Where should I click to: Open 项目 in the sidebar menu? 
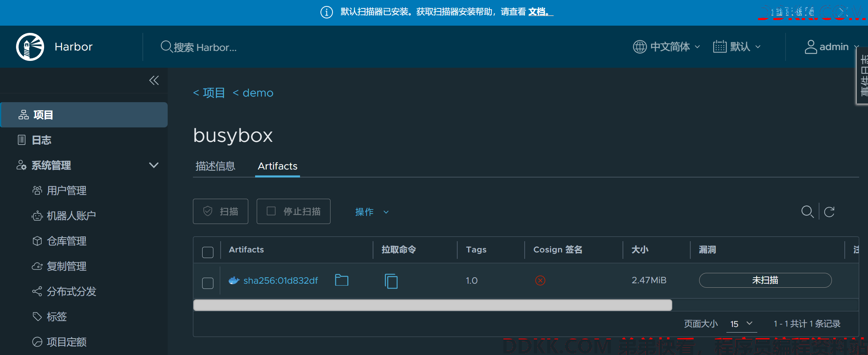pos(84,115)
